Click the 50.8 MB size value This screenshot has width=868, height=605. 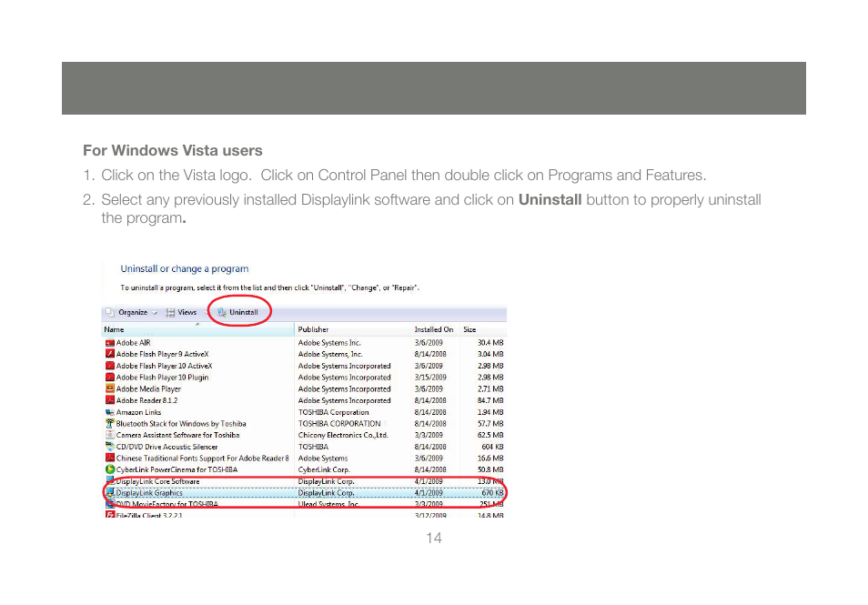pyautogui.click(x=490, y=470)
